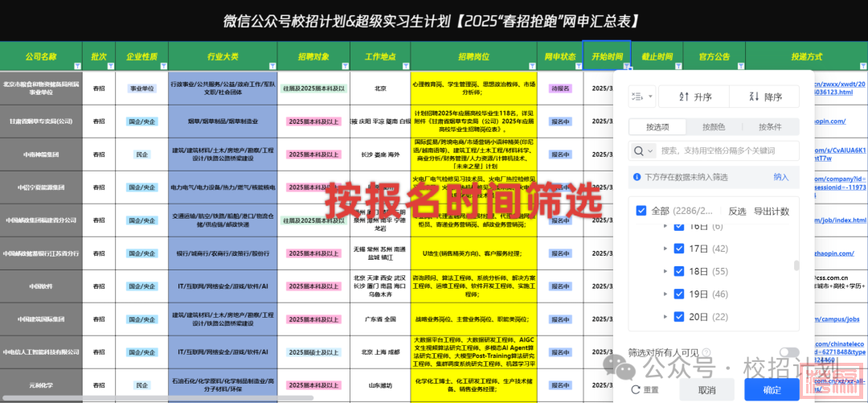The height and width of the screenshot is (403, 868).
Task: Open the search-type dropdown chevron beside magnifier
Action: tap(650, 150)
